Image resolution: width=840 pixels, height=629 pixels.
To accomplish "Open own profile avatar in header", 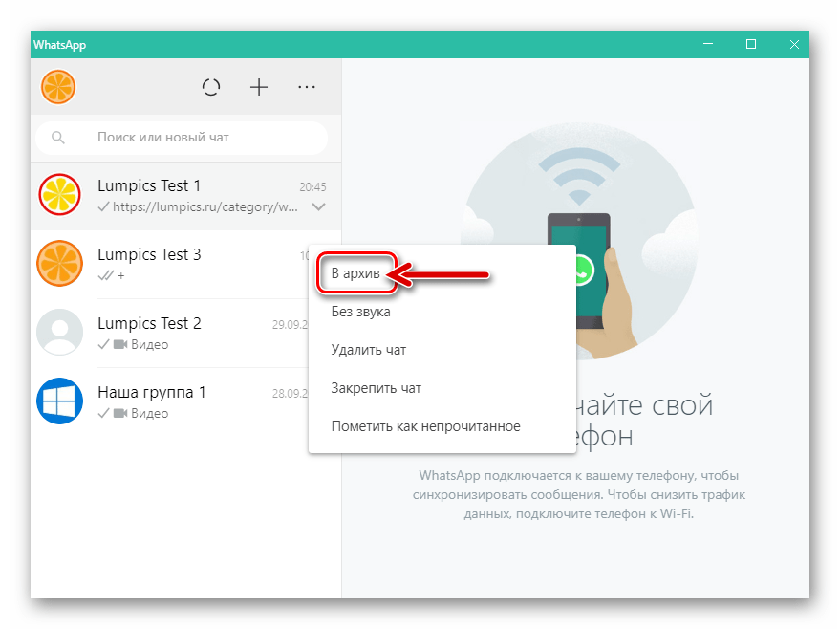I will 58,87.
